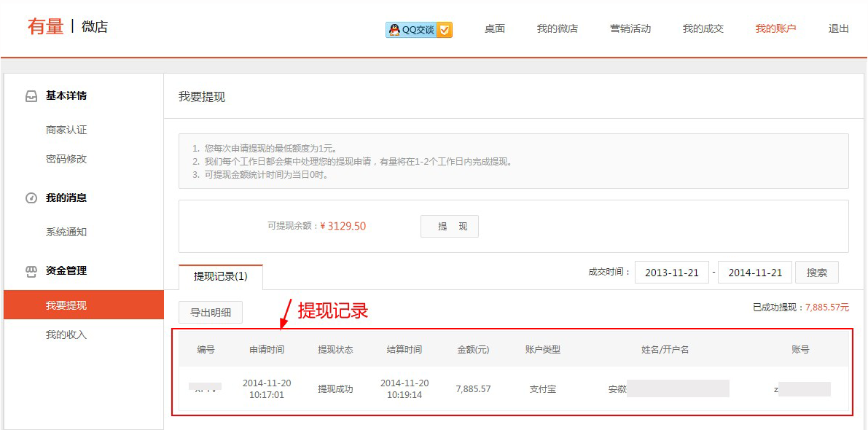Open 密码修改 in the sidebar

click(x=66, y=160)
